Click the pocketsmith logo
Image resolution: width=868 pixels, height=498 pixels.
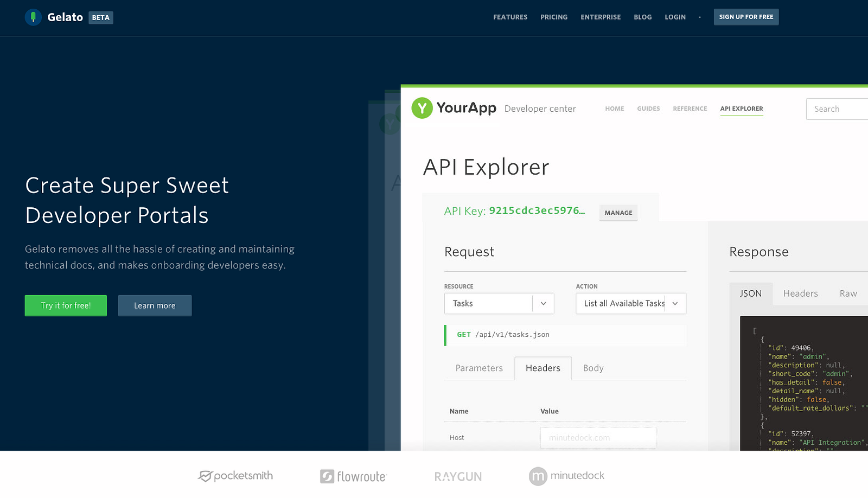(235, 476)
